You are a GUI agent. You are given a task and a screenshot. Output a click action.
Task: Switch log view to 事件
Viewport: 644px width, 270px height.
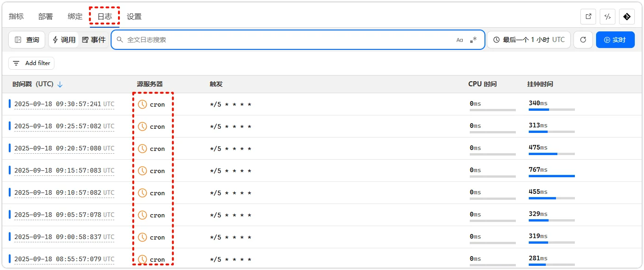point(94,39)
